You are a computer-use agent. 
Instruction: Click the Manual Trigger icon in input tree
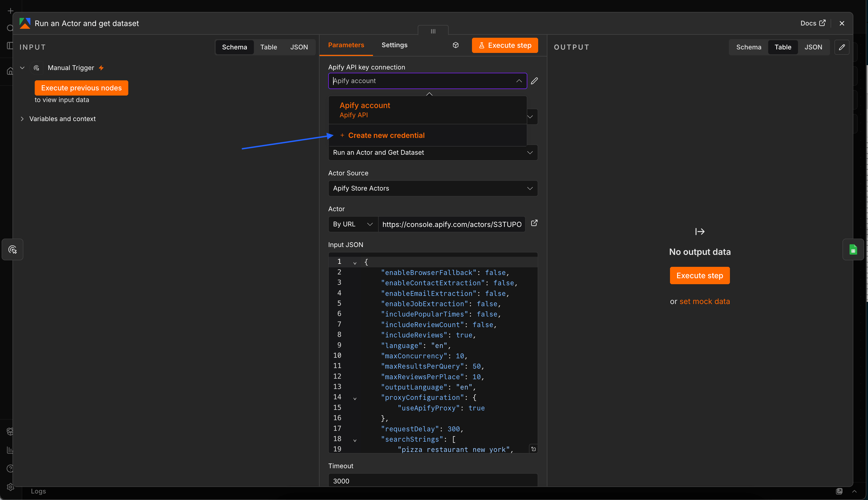[x=36, y=68]
